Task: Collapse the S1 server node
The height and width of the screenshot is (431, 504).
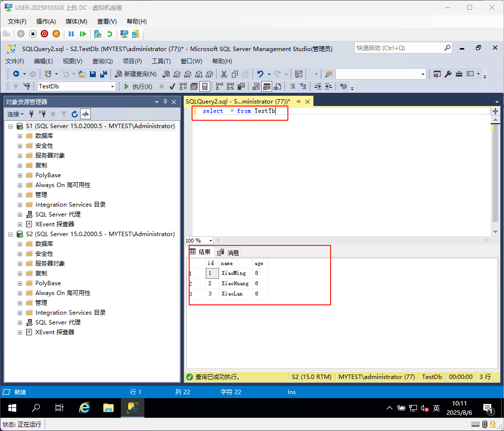Action: [10, 126]
